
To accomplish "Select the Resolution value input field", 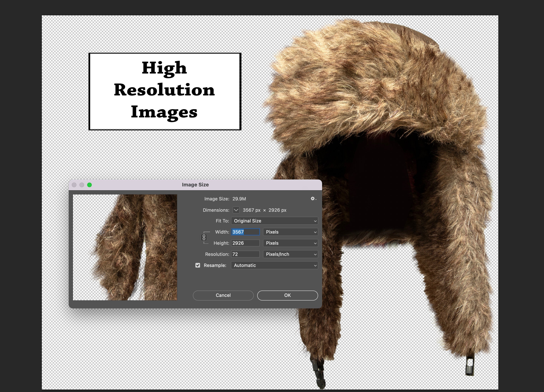I will (x=245, y=254).
